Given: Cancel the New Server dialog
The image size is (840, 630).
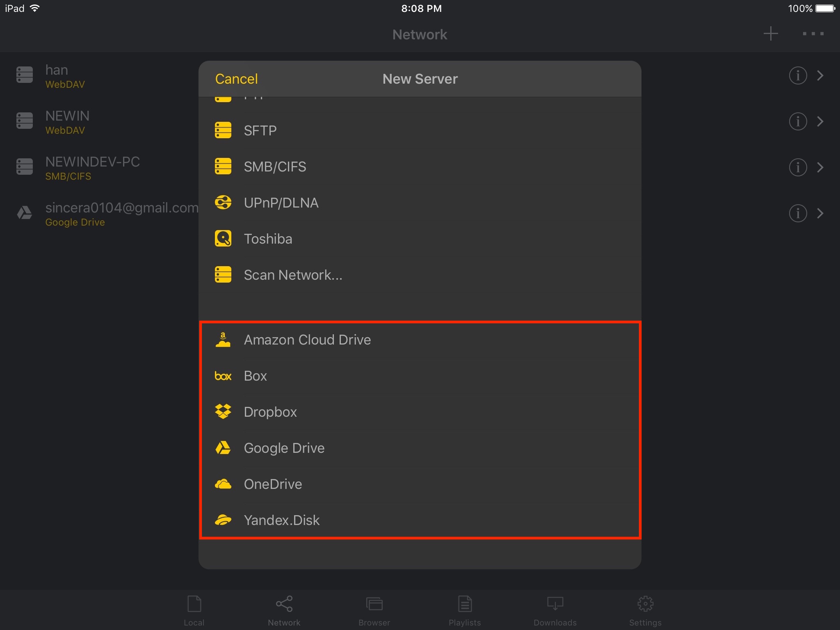Looking at the screenshot, I should [x=237, y=79].
